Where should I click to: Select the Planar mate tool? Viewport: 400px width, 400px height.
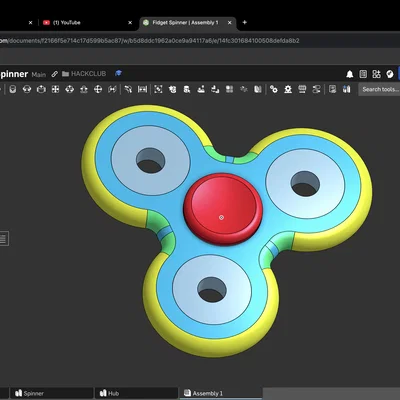coord(55,89)
